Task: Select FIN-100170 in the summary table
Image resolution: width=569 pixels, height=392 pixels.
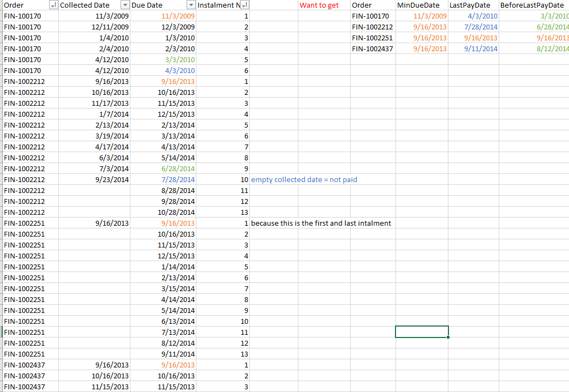Action: click(x=373, y=16)
